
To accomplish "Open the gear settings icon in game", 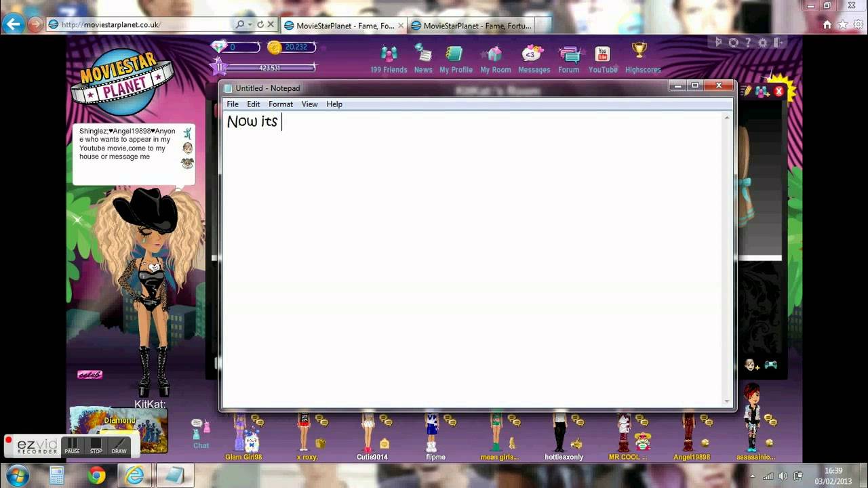I will [763, 42].
